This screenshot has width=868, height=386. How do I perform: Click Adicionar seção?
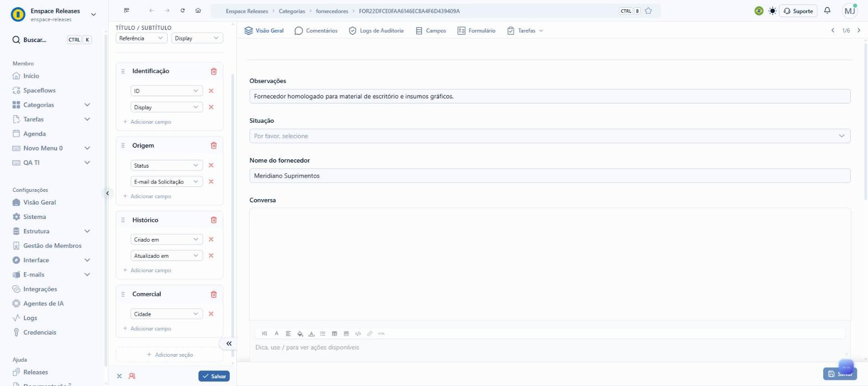(170, 355)
